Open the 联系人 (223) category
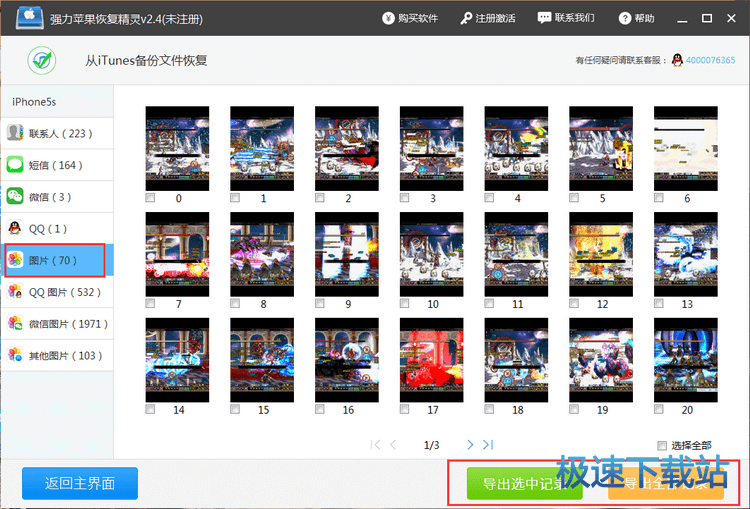The width and height of the screenshot is (750, 509). pyautogui.click(x=57, y=133)
